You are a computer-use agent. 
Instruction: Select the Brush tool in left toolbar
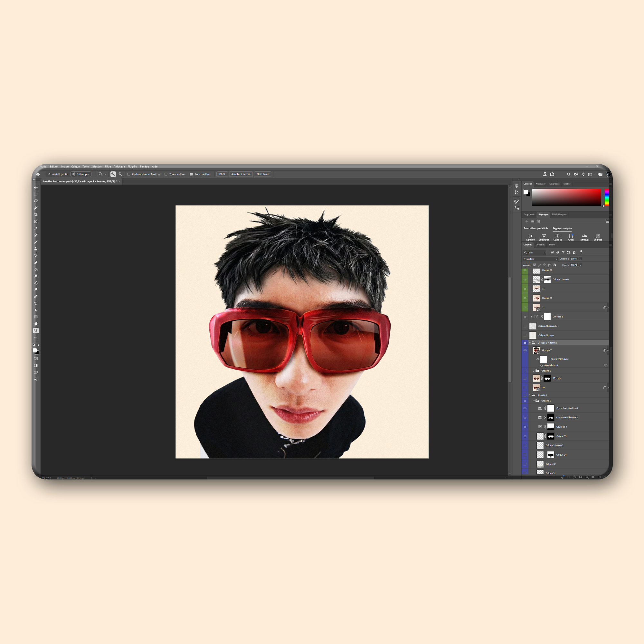36,242
